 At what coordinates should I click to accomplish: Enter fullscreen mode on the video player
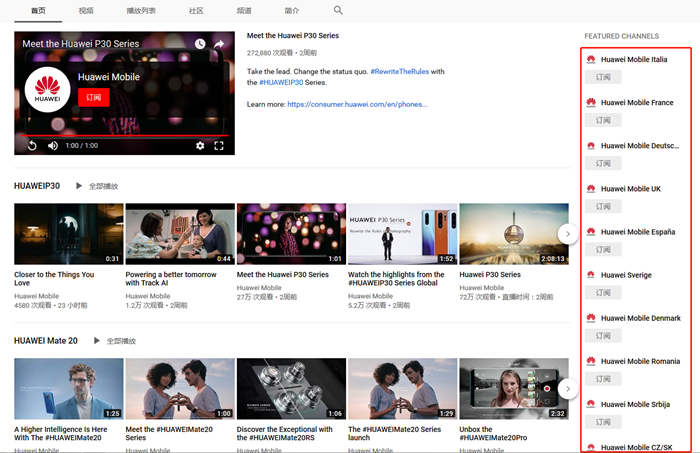point(219,145)
